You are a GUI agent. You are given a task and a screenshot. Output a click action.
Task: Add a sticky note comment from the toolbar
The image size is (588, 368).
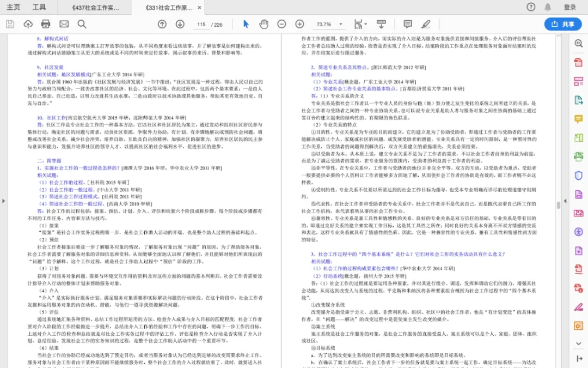coord(408,25)
